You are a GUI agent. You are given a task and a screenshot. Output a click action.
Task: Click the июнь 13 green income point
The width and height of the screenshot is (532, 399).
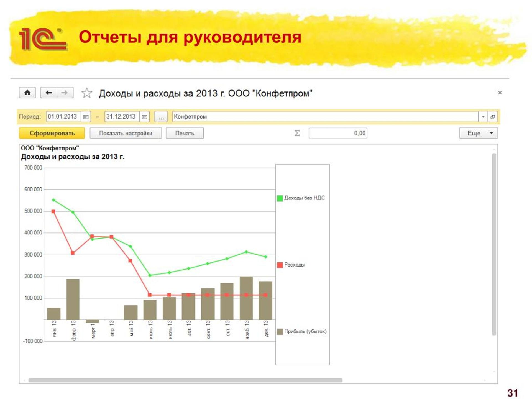click(x=150, y=275)
